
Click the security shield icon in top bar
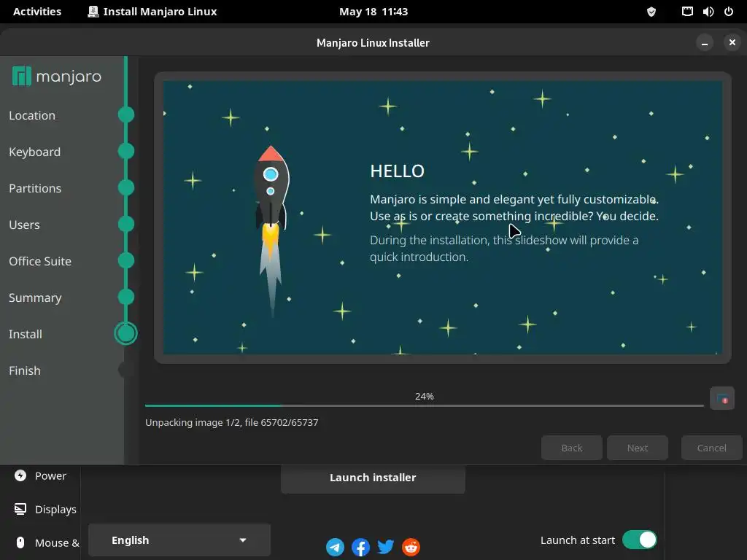click(651, 12)
